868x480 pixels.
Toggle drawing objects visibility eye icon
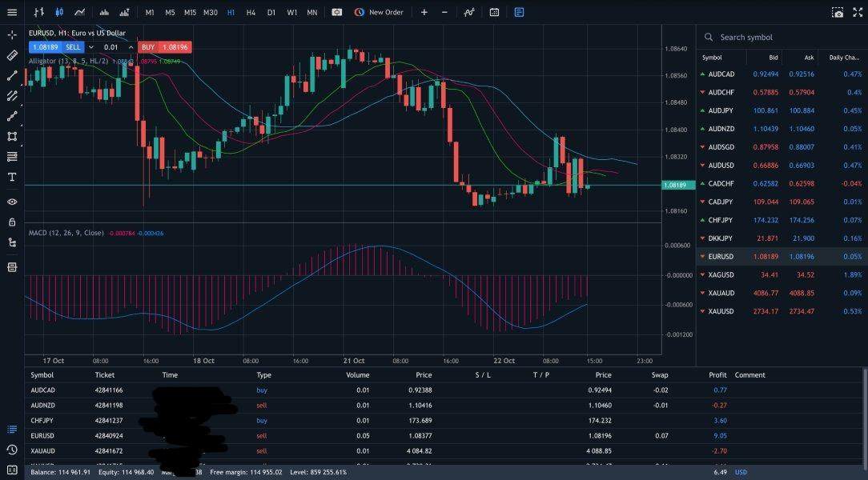12,202
